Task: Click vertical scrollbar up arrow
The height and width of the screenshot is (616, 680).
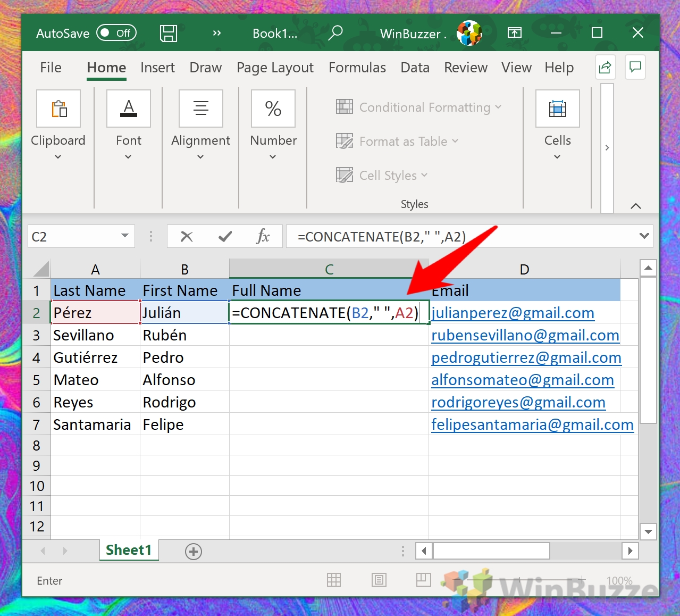Action: coord(648,268)
